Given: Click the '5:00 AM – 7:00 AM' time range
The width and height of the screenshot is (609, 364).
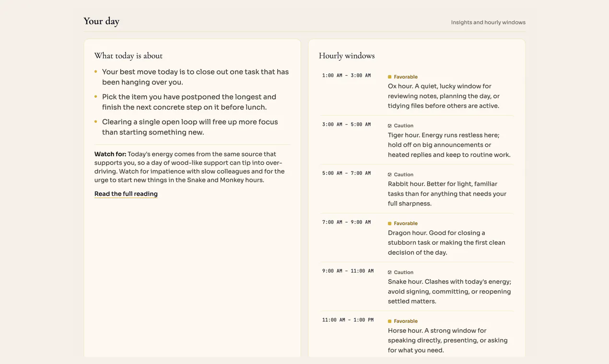Looking at the screenshot, I should 347,173.
